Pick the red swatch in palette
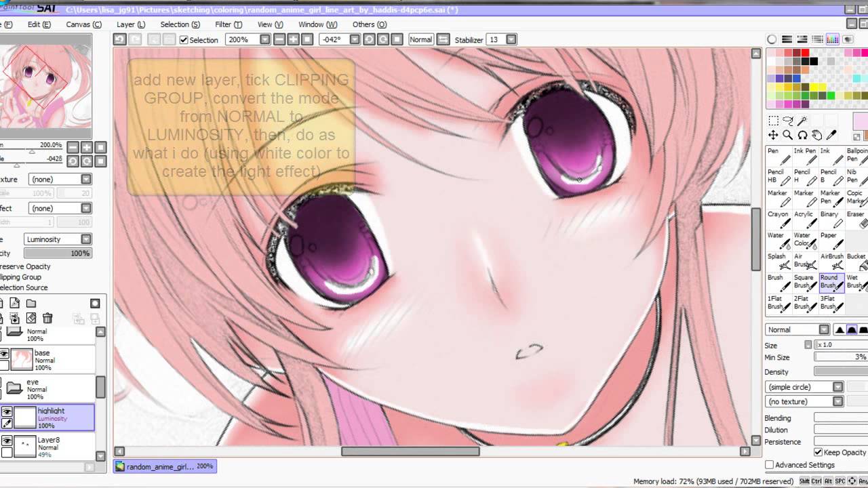This screenshot has height=488, width=868. (805, 53)
